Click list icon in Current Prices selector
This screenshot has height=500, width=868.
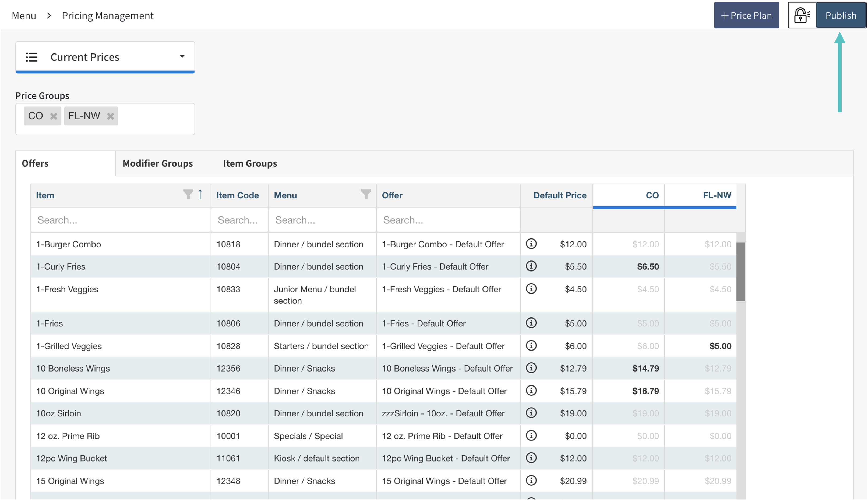pyautogui.click(x=31, y=57)
